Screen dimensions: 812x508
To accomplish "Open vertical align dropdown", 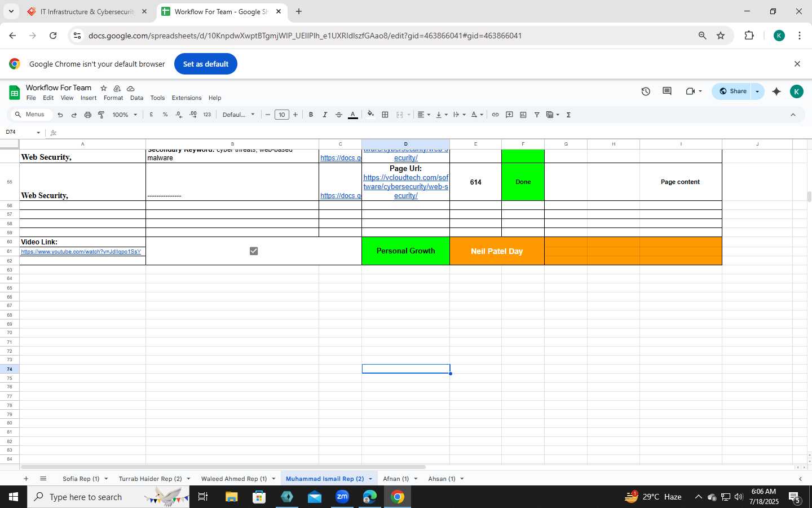I will [x=442, y=115].
